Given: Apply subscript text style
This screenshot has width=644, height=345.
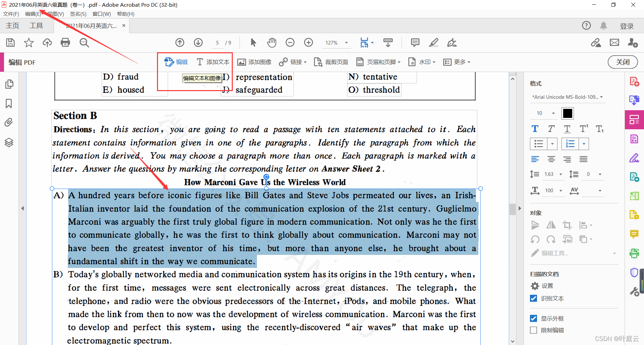Looking at the screenshot, I should pos(600,129).
